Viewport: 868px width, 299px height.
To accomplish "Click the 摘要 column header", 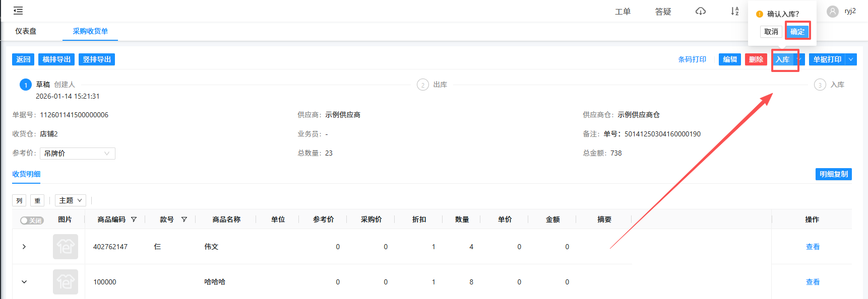I will pos(604,219).
